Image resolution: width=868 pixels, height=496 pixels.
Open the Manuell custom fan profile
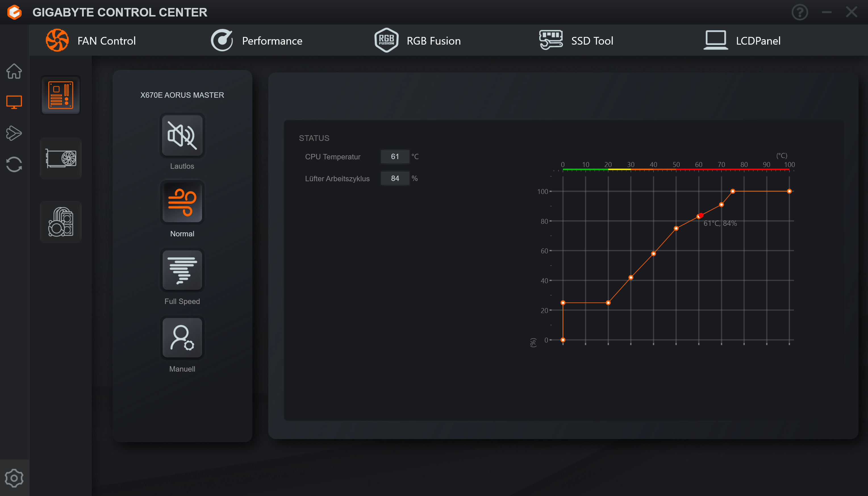(x=182, y=337)
